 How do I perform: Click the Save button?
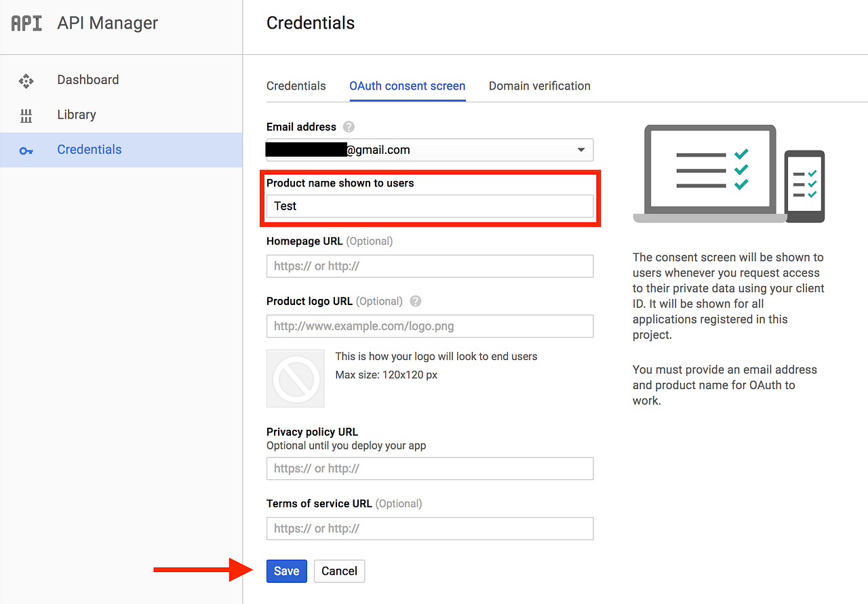point(286,571)
